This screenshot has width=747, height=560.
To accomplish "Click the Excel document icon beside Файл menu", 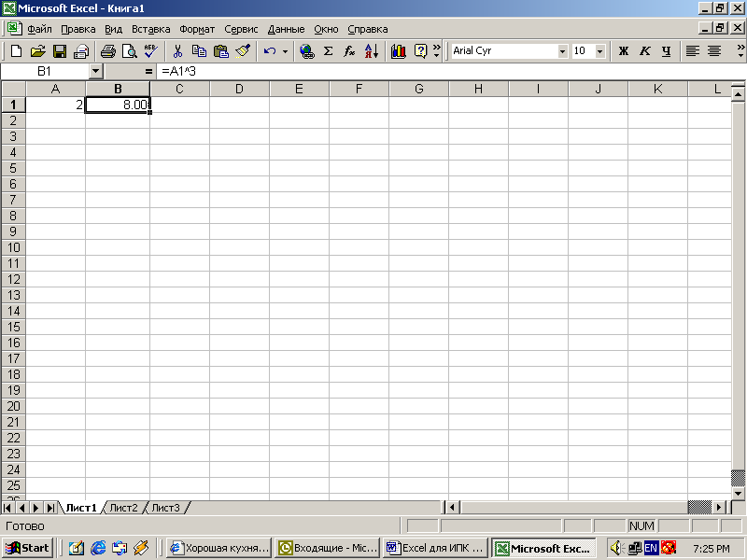I will click(x=14, y=28).
